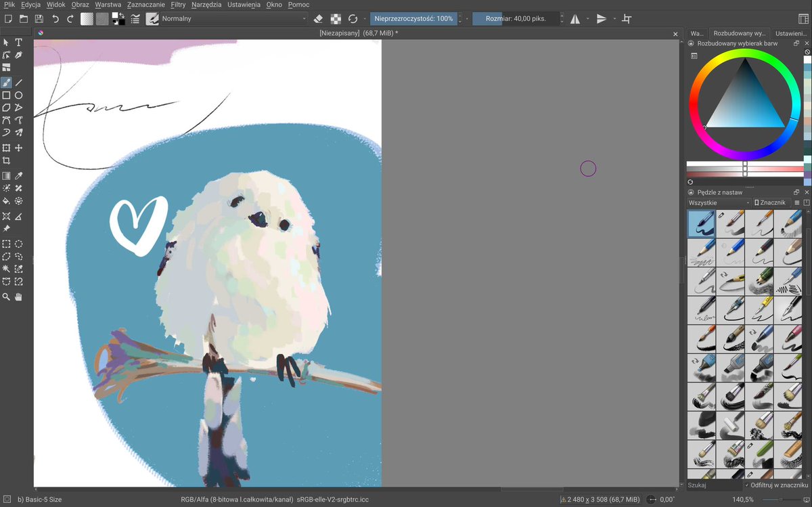Viewport: 812px width, 507px height.
Task: Toggle preserve alpha checkerboard button
Action: pos(336,19)
